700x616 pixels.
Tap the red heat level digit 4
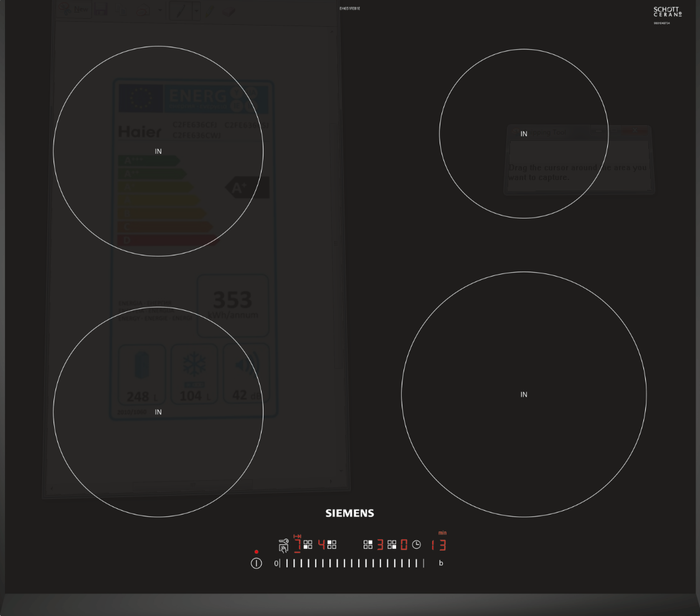[x=321, y=544]
